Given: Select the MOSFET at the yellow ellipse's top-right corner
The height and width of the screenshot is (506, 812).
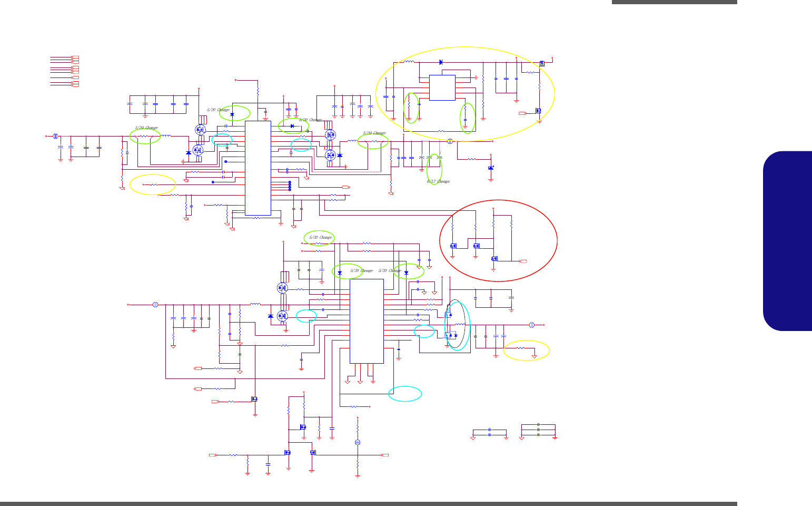Looking at the screenshot, I should pos(542,63).
